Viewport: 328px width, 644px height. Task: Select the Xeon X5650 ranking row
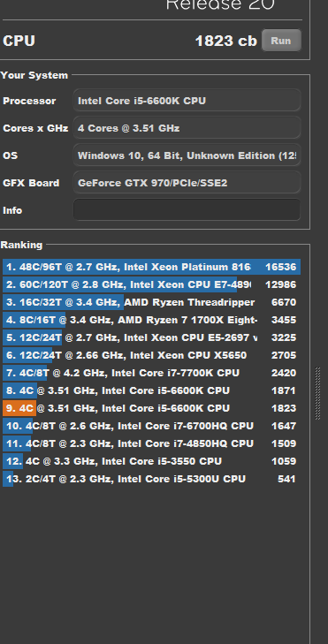click(x=152, y=355)
